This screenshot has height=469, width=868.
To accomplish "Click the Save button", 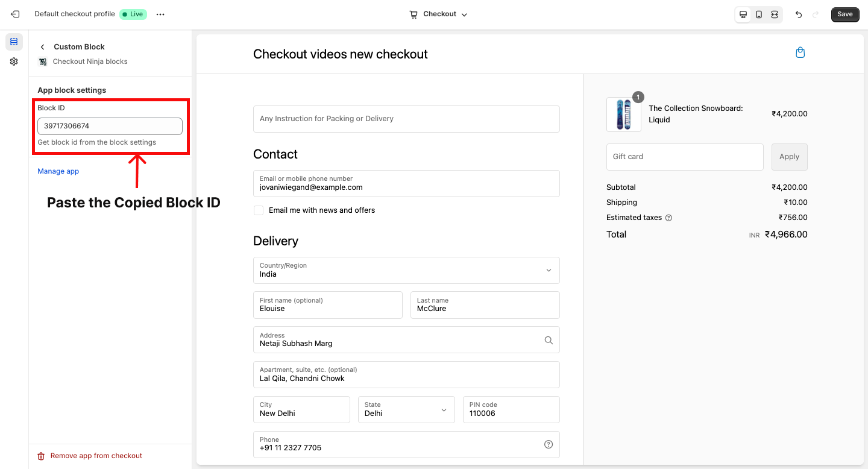I will (845, 14).
